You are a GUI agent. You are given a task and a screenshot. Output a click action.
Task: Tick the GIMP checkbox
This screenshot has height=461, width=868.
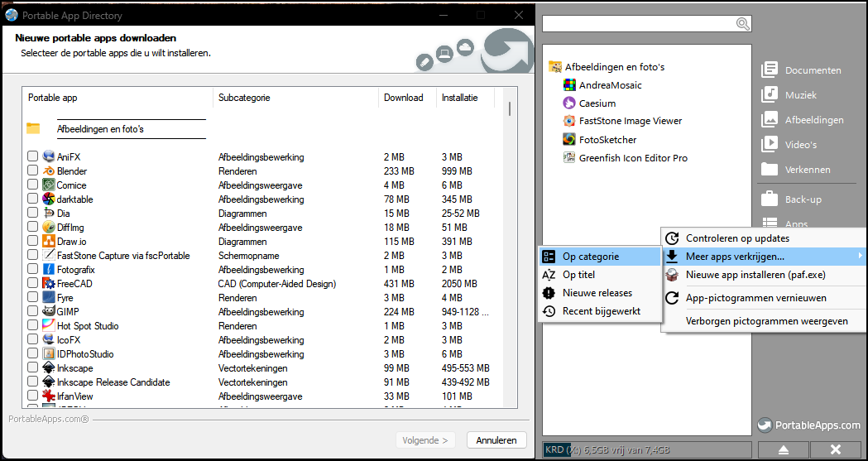[x=32, y=311]
